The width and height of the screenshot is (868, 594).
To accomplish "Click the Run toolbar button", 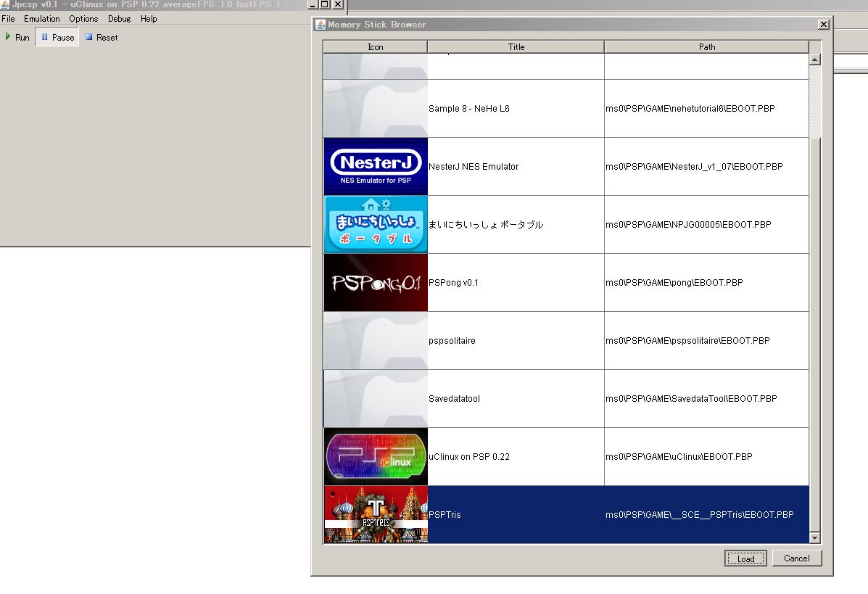I will [x=17, y=37].
